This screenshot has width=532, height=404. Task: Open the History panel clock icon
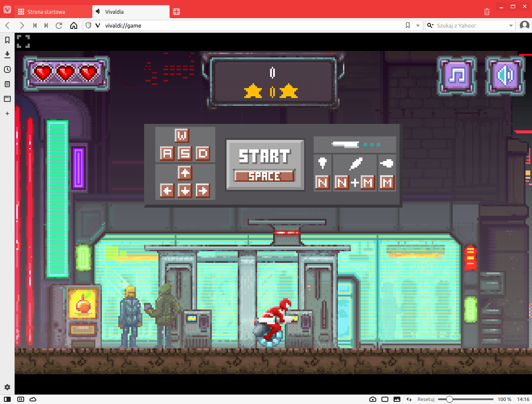click(x=7, y=69)
